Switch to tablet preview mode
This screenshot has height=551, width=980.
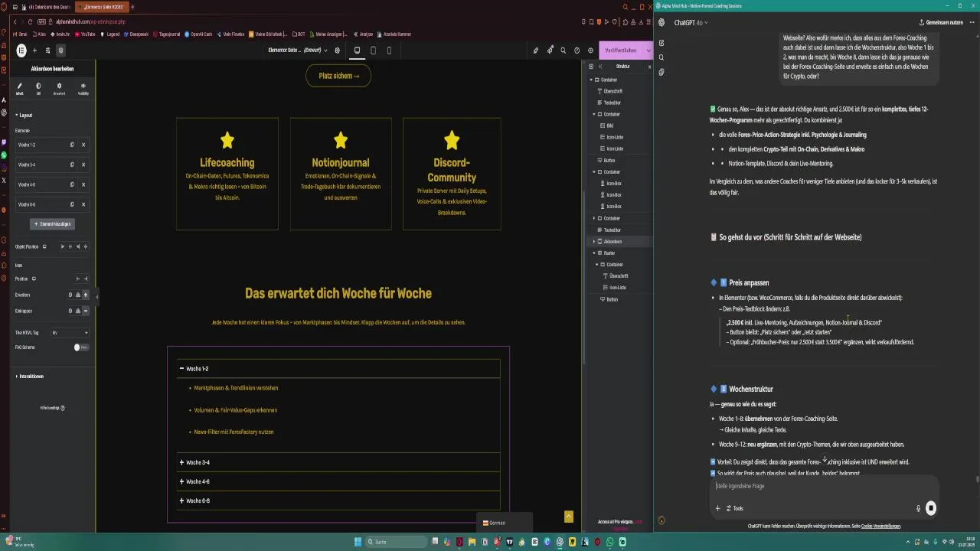coord(373,51)
